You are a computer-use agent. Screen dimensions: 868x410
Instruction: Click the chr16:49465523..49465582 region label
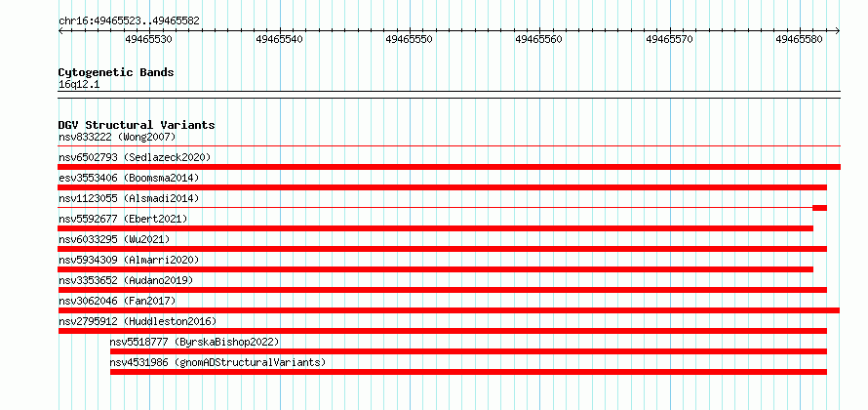[x=129, y=21]
